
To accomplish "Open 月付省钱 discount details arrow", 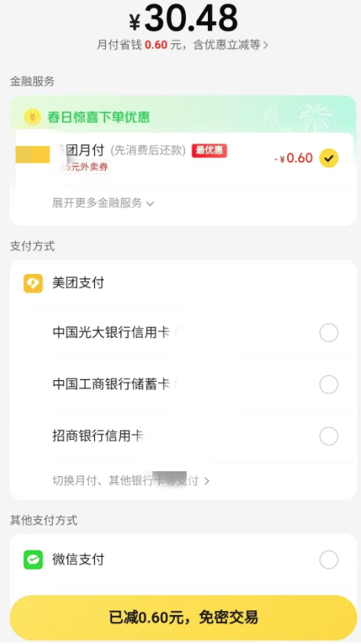I will tap(266, 46).
